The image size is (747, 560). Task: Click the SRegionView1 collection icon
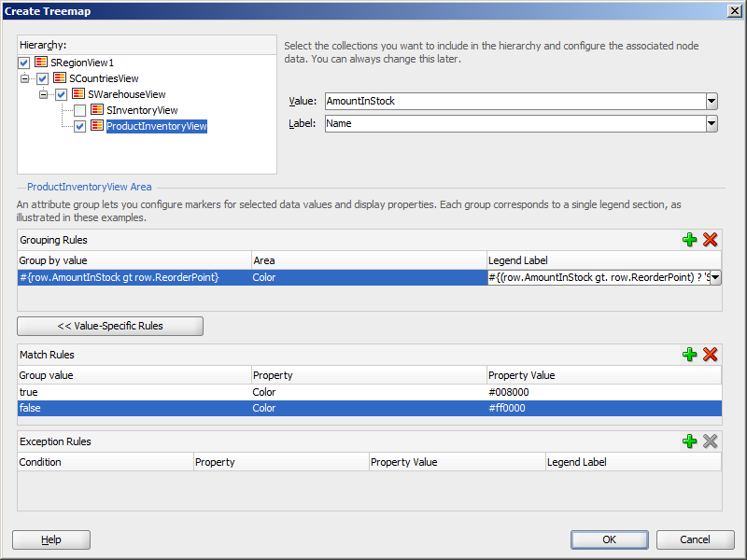point(41,62)
